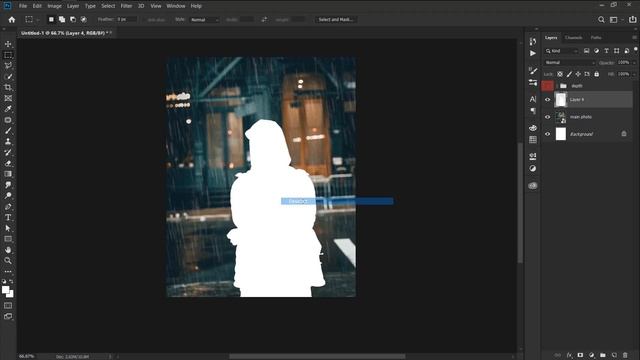Select the Spot Healing Brush tool
640x360 pixels.
[x=8, y=120]
